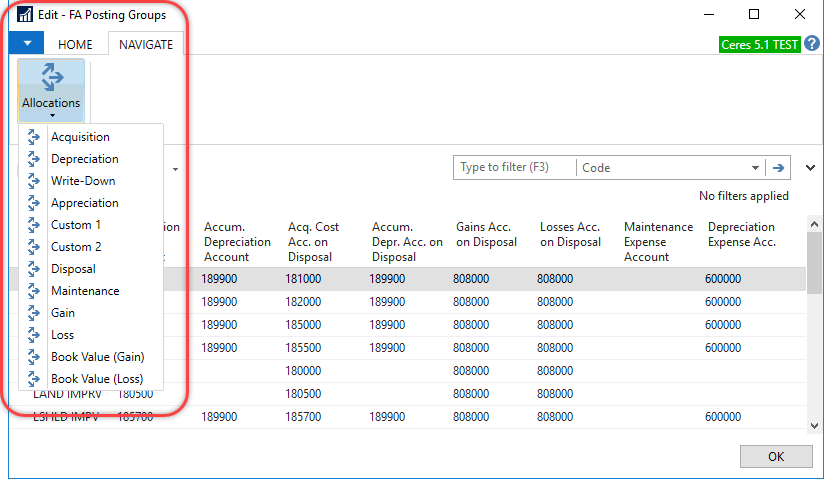Click the icon next to Write-Down

(35, 181)
